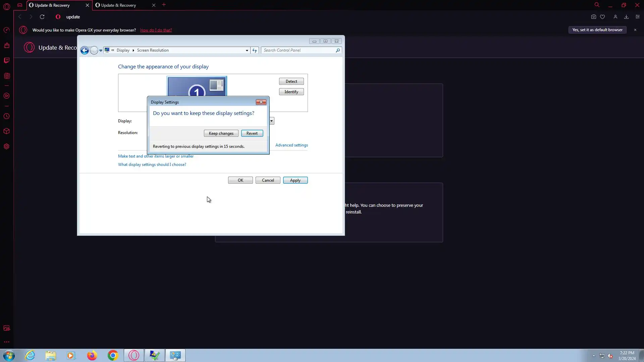644x362 pixels.
Task: Open History from the clock sidebar icon
Action: [7, 116]
